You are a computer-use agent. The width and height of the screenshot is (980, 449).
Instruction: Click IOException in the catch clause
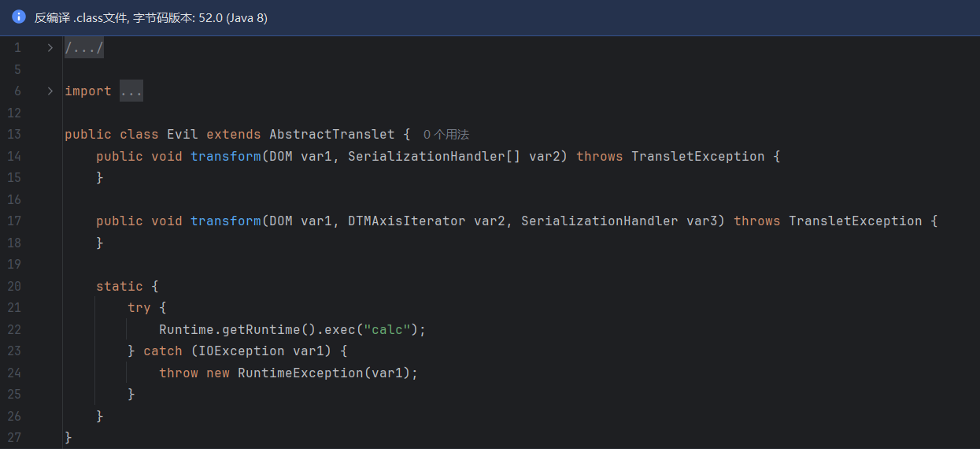click(237, 351)
